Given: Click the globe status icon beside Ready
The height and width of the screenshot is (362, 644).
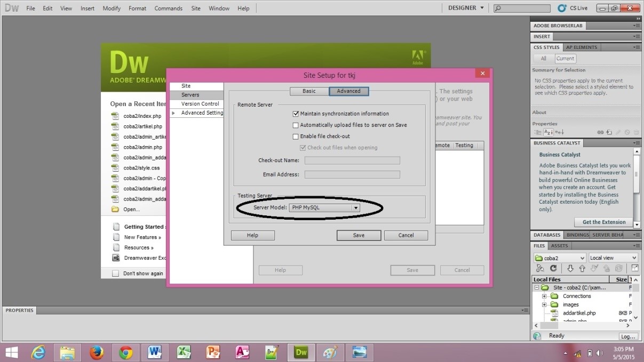Looking at the screenshot, I should click(537, 336).
